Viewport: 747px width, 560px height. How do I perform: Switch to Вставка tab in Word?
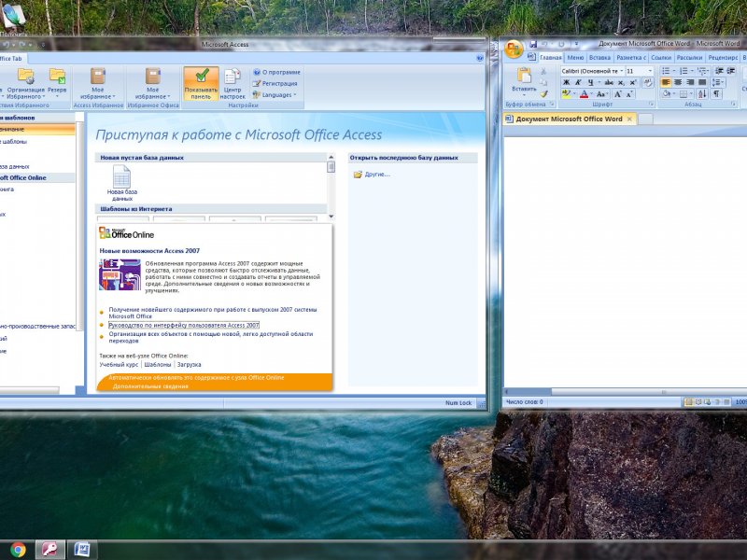click(x=599, y=58)
